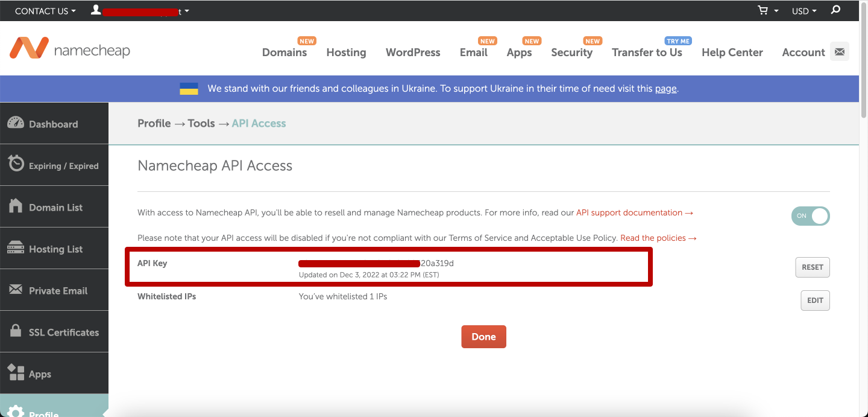Go to Dashboard in sidebar
Screen dimensions: 868x417
click(54, 123)
